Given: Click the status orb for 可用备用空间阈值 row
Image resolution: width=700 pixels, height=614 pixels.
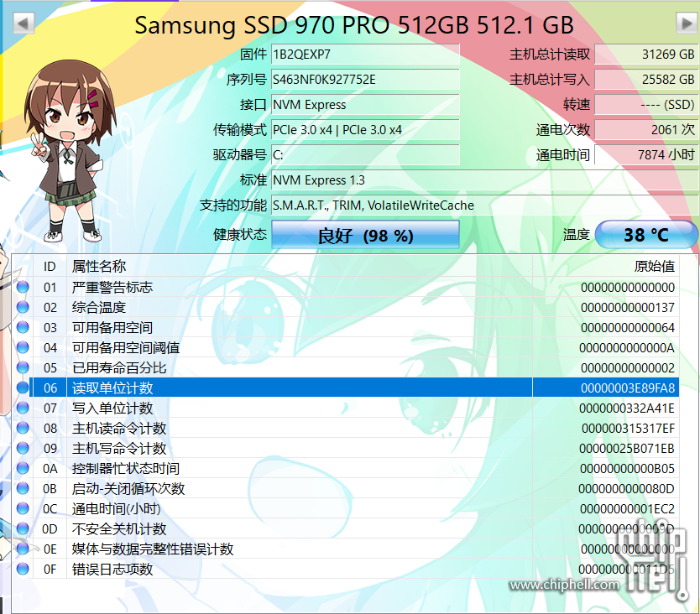Looking at the screenshot, I should click(x=23, y=347).
